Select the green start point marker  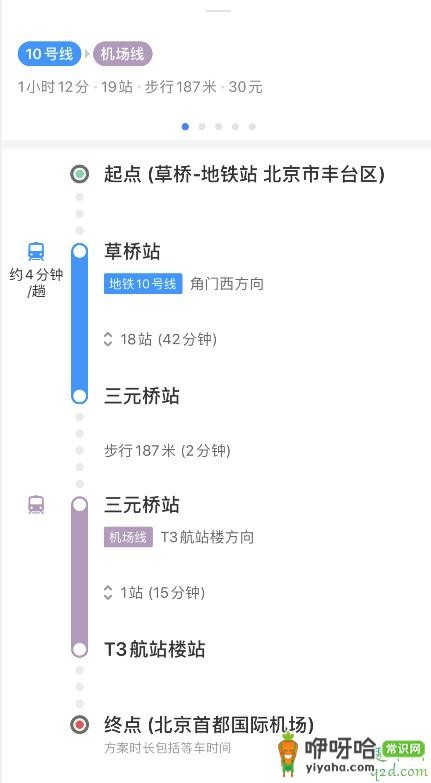80,174
